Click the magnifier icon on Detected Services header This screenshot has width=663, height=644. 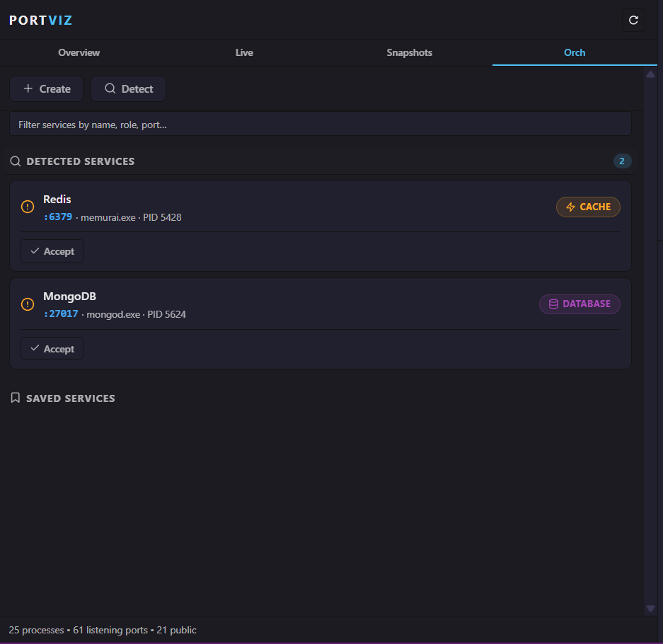point(15,161)
